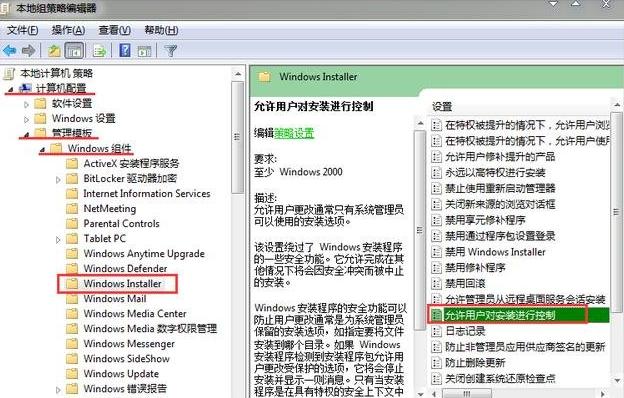Screen dimensions: 624x398
Task: Click tree pane scrollbar up arrow
Action: tap(238, 74)
